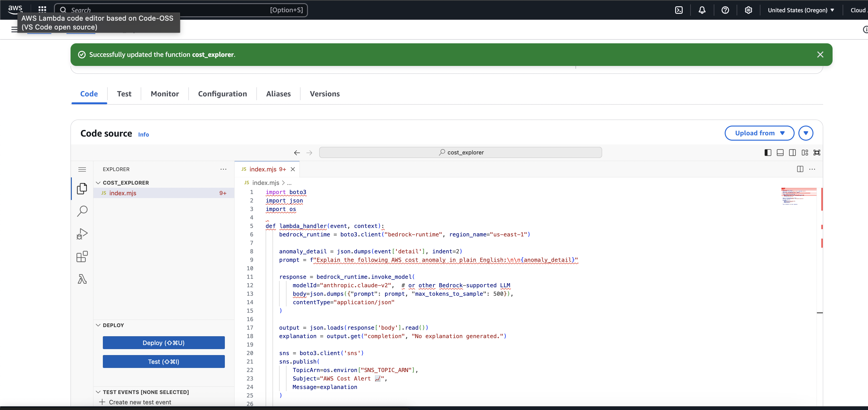Open the Search activity bar icon

coord(82,211)
